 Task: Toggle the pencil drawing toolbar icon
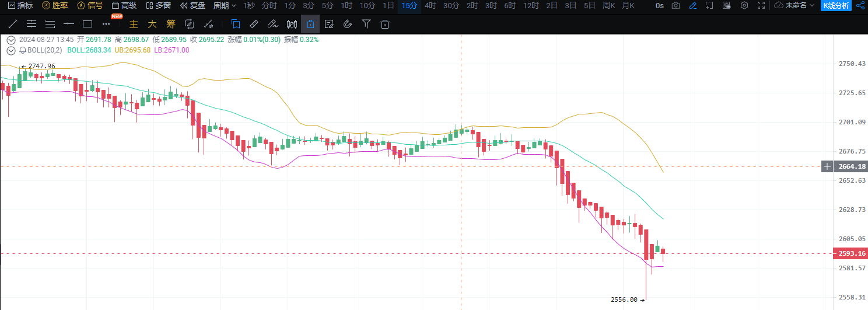pos(692,6)
